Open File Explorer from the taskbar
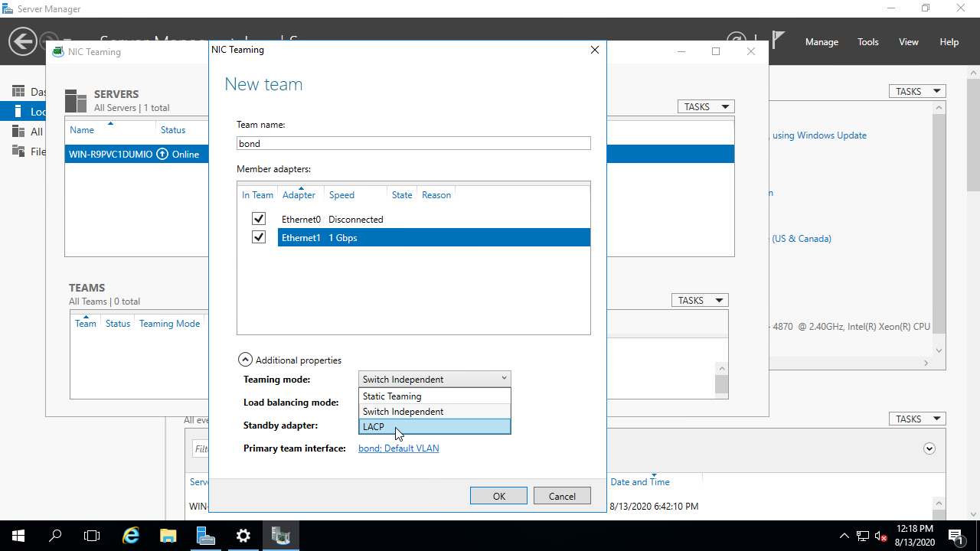Viewport: 980px width, 551px height. coord(168,536)
